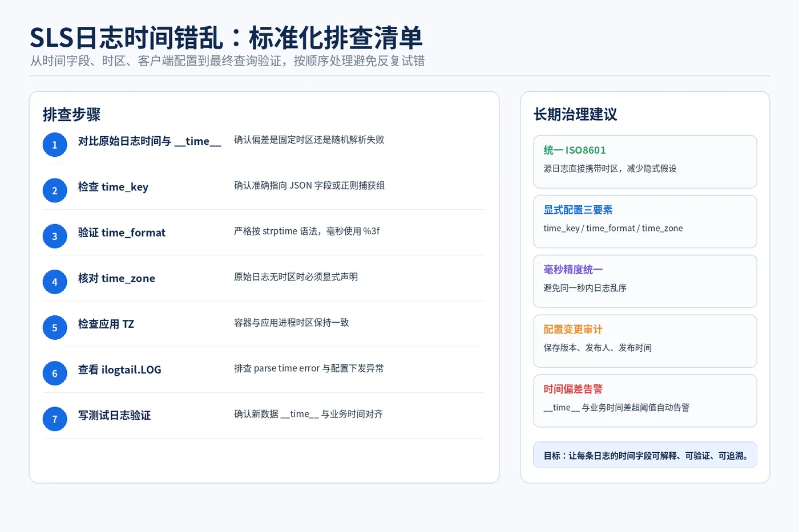Click the '长期治理建议' section heading
This screenshot has width=799, height=532.
tap(575, 115)
